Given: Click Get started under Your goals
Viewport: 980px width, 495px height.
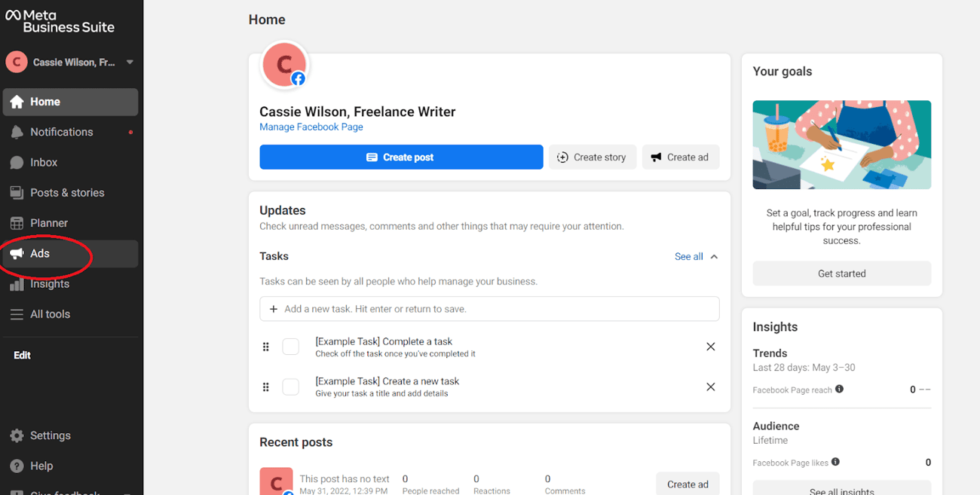Looking at the screenshot, I should pyautogui.click(x=841, y=273).
